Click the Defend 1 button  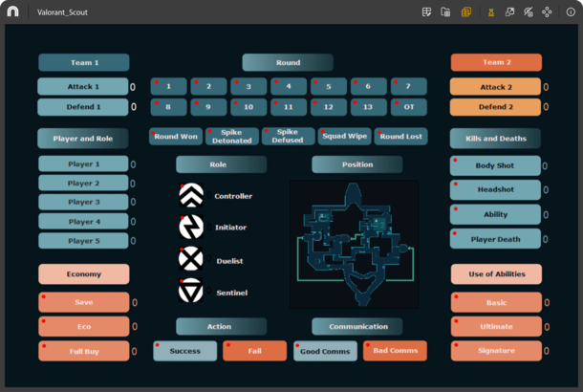pyautogui.click(x=83, y=107)
